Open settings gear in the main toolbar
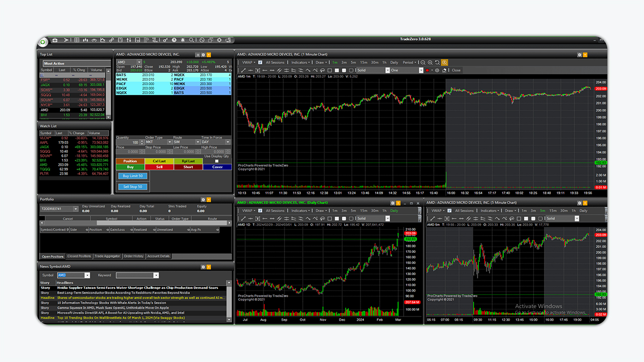Screen dimensions: 644x362 tap(219, 40)
